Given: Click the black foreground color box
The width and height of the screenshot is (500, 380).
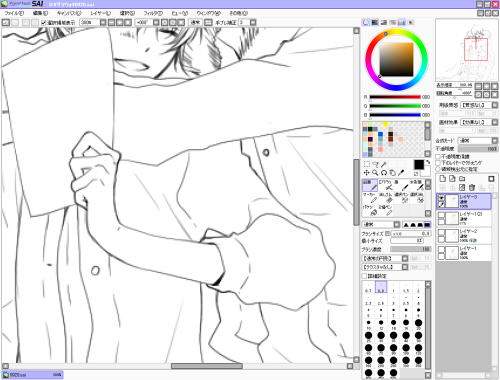Looking at the screenshot, I should [419, 165].
